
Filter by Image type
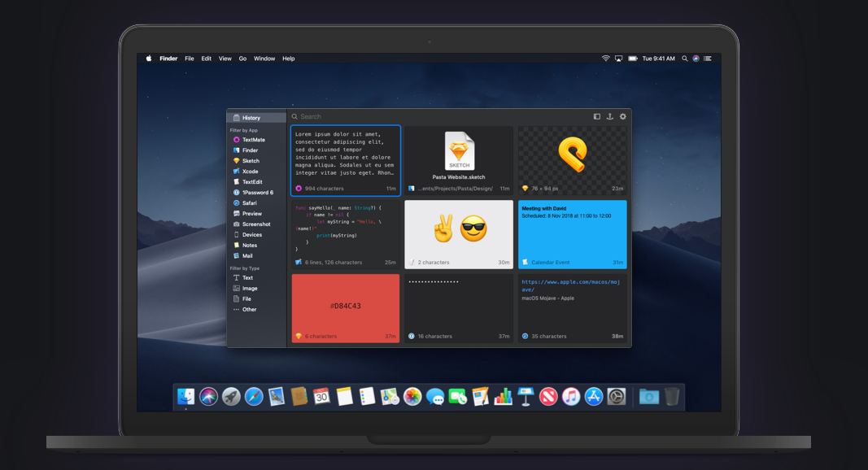point(249,288)
